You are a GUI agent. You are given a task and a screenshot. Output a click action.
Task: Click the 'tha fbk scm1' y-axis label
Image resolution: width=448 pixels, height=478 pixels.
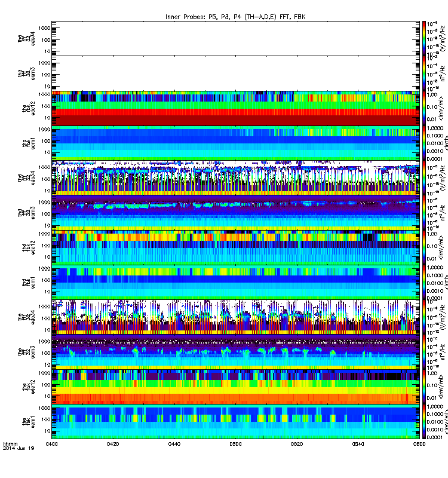(29, 143)
